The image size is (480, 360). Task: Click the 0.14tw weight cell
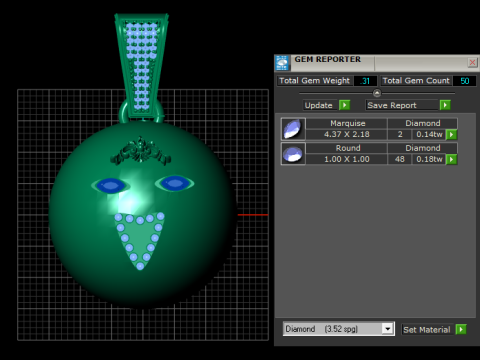tap(429, 134)
